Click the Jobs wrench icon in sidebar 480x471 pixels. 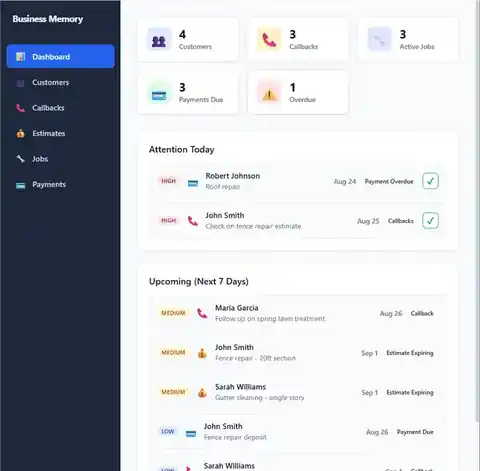click(x=21, y=159)
